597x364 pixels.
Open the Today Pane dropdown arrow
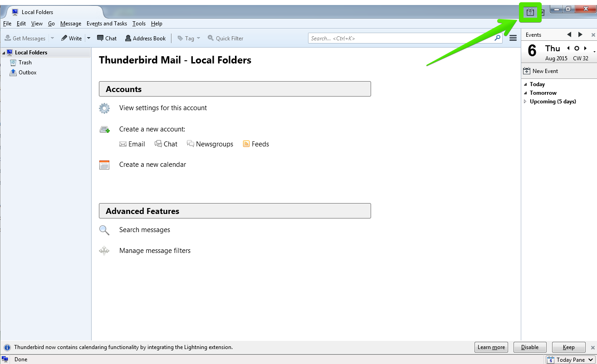(591, 360)
